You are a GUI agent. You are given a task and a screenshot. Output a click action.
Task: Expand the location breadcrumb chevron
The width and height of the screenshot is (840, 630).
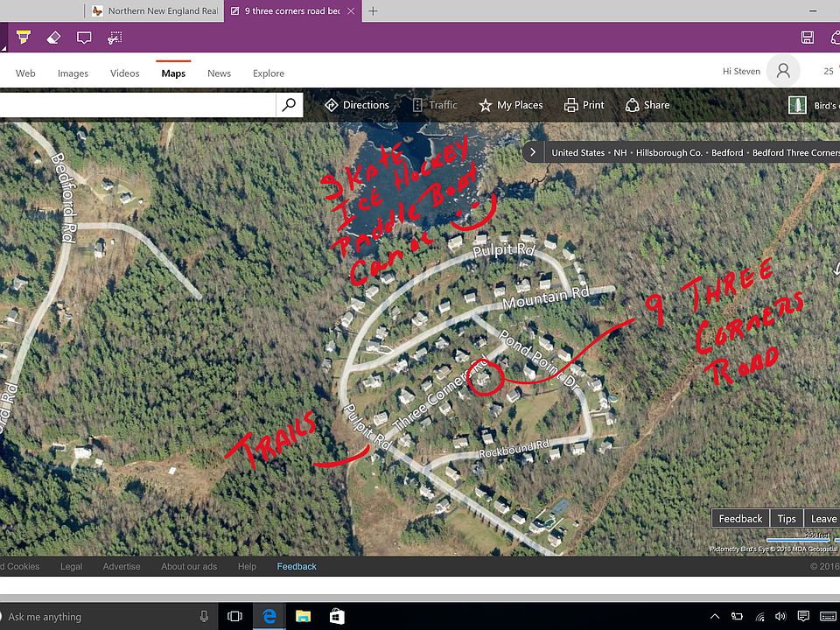533,152
